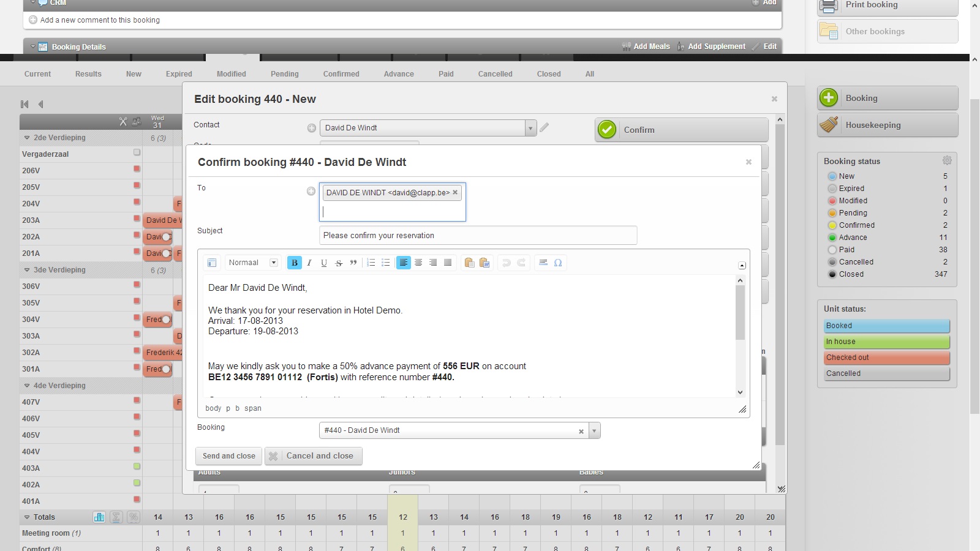
Task: Click Cancel and close
Action: coord(314,456)
